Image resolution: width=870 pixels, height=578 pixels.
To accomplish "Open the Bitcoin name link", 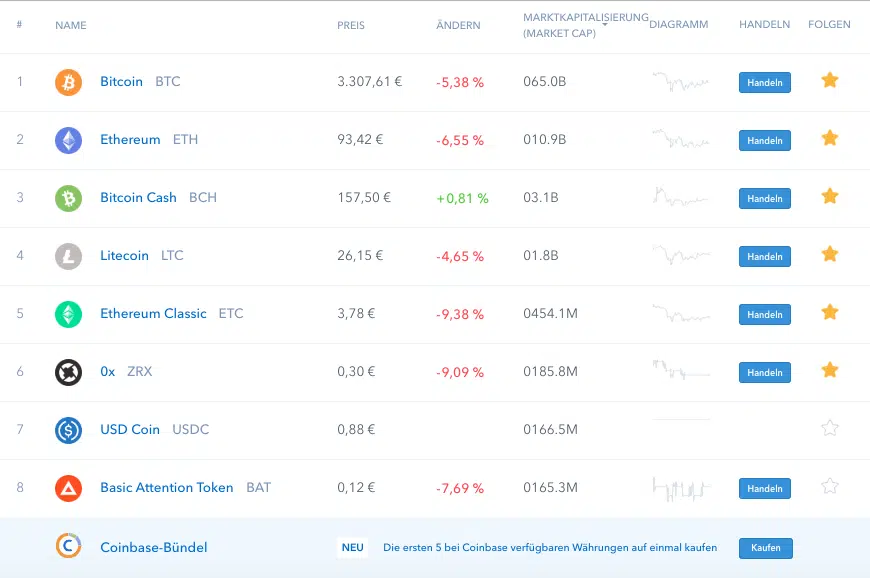I will point(122,82).
